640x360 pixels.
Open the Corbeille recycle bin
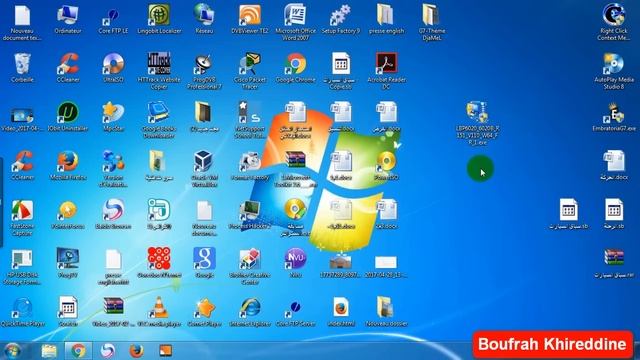pyautogui.click(x=22, y=68)
